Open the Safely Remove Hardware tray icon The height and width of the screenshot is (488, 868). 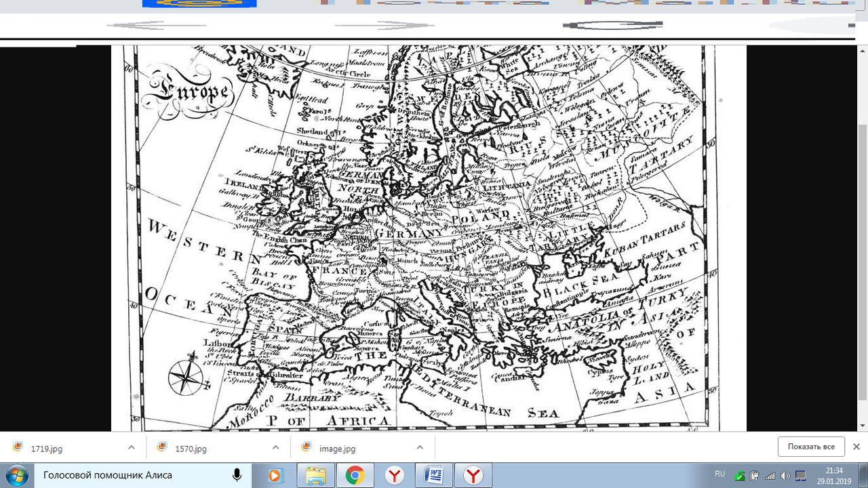click(x=739, y=476)
